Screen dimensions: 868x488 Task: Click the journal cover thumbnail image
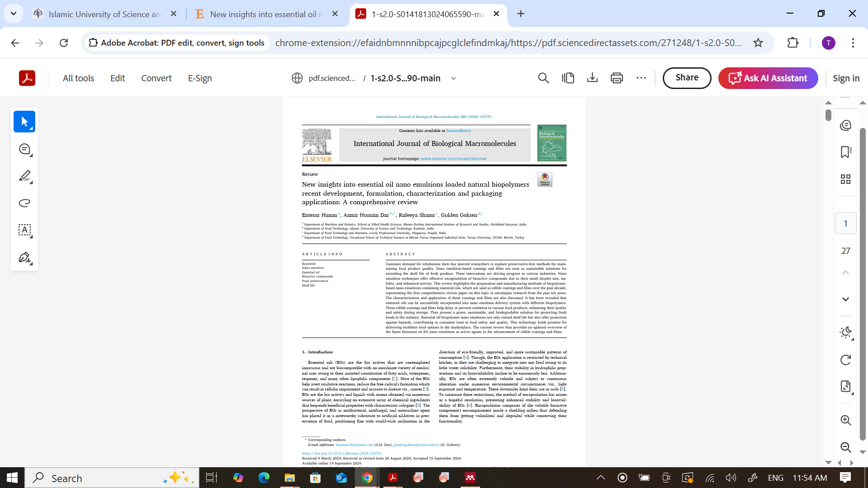(x=552, y=143)
